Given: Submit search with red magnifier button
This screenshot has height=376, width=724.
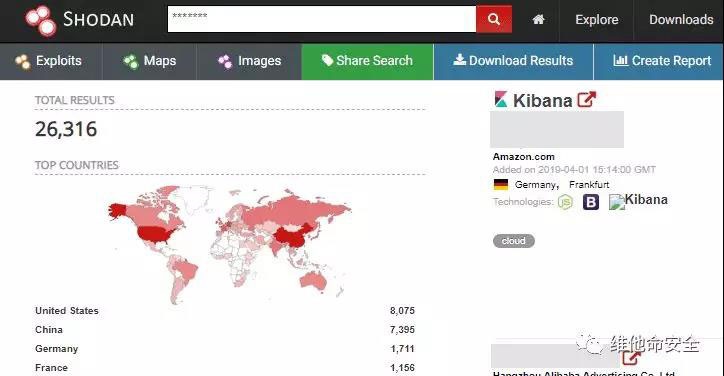Looking at the screenshot, I should (x=494, y=19).
